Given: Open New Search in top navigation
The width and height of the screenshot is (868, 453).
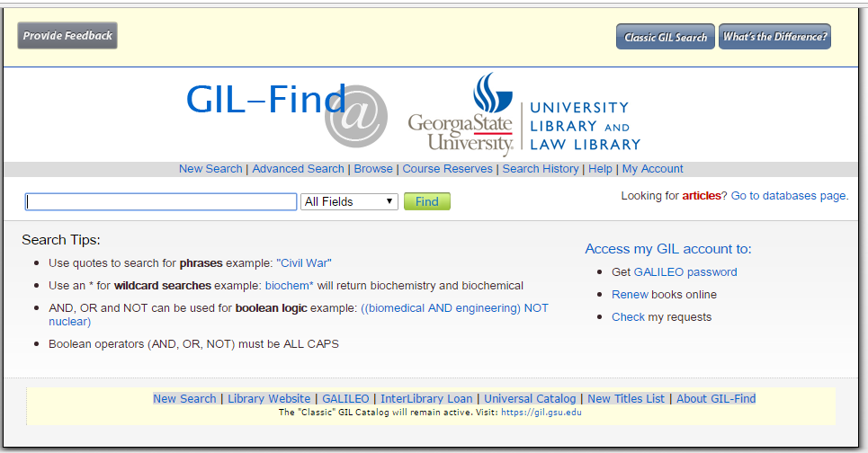Looking at the screenshot, I should tap(210, 169).
